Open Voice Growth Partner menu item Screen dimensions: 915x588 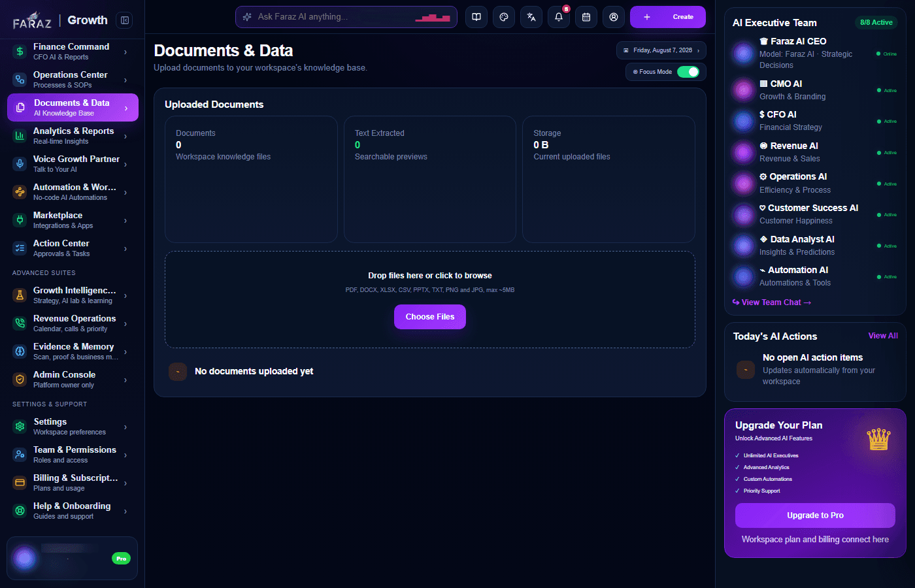point(73,164)
